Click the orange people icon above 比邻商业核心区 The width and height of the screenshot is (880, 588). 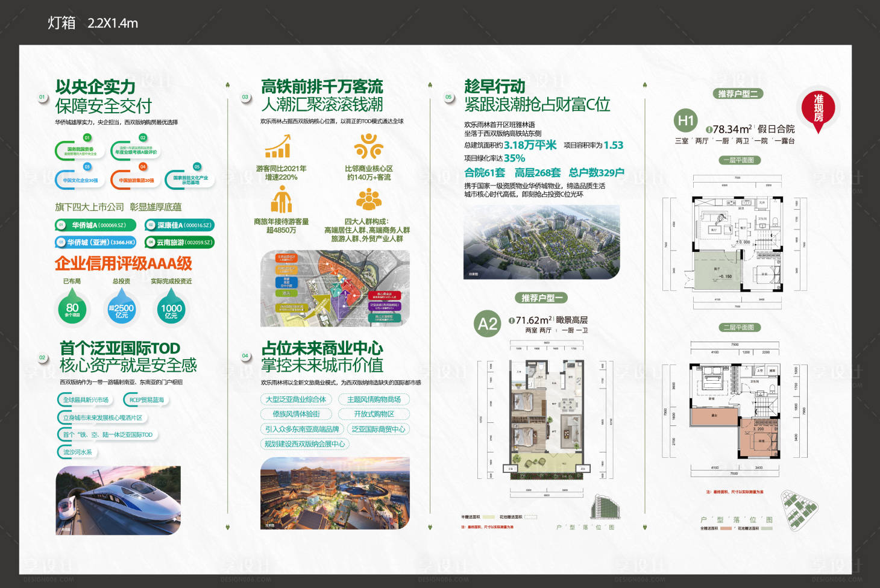pos(368,146)
